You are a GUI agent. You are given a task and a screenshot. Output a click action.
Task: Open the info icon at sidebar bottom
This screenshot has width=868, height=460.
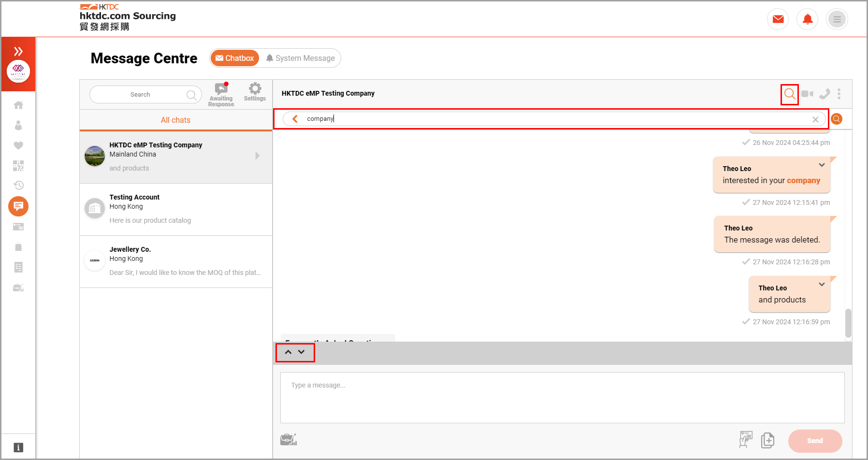pos(18,447)
